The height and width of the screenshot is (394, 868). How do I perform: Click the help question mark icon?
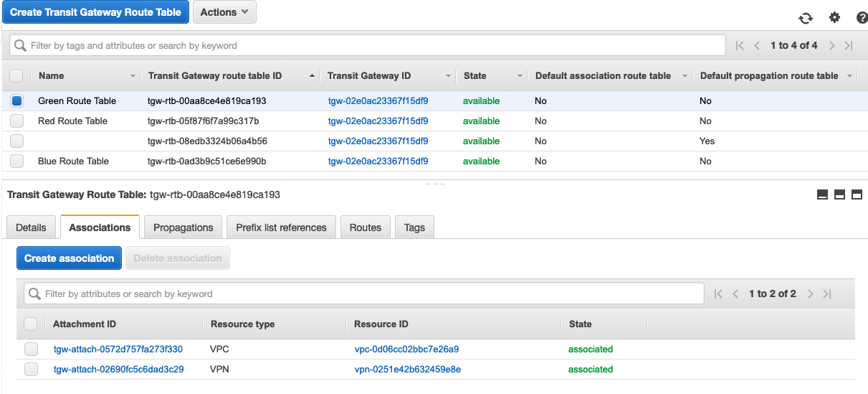tap(861, 18)
